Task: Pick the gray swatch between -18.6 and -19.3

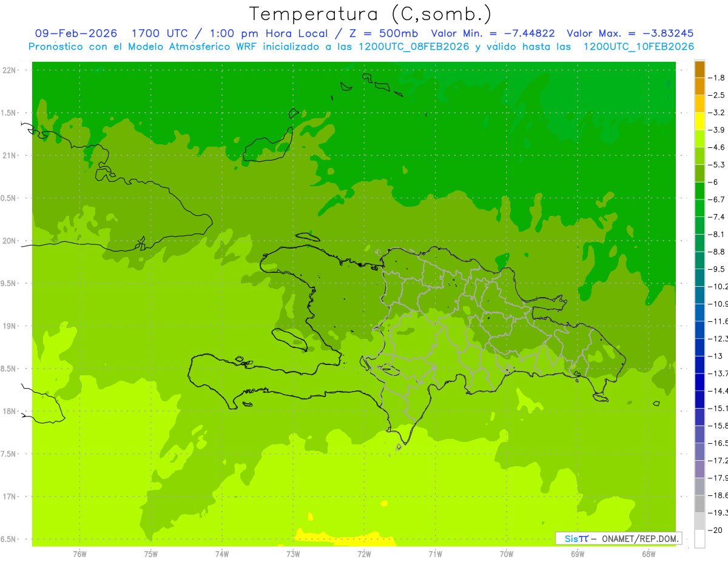Action: pos(699,504)
